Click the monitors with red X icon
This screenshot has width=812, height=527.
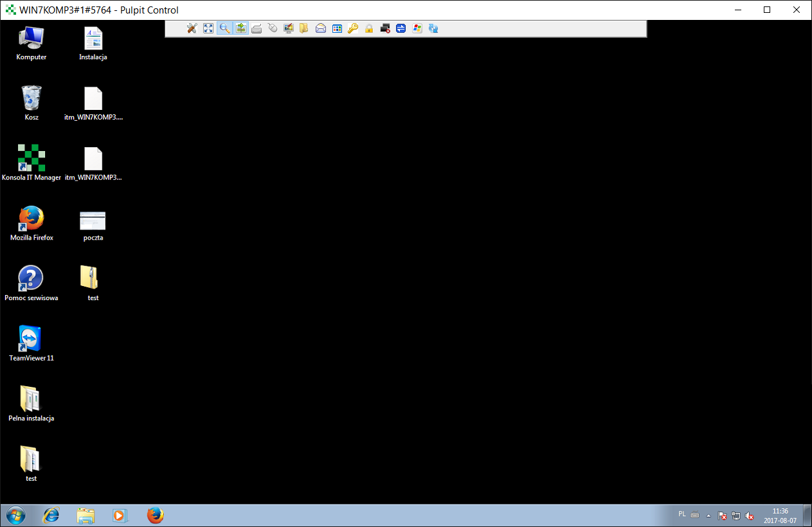tap(385, 28)
